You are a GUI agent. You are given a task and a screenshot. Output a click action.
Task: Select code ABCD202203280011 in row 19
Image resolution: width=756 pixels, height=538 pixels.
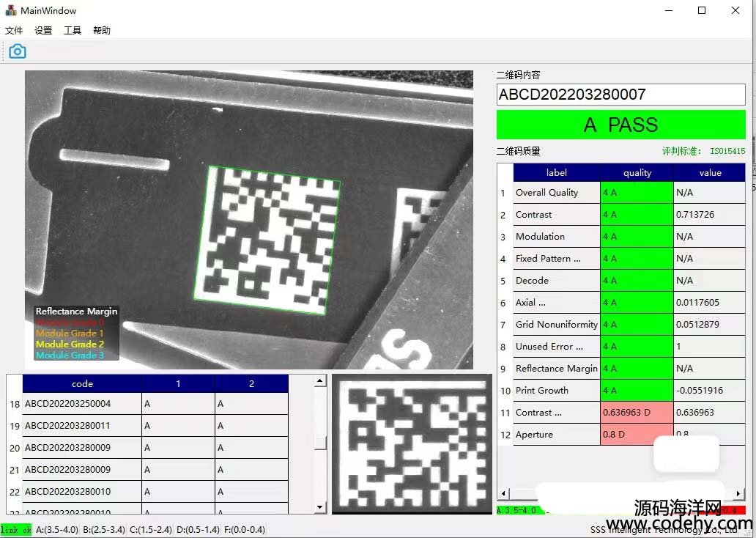(68, 426)
